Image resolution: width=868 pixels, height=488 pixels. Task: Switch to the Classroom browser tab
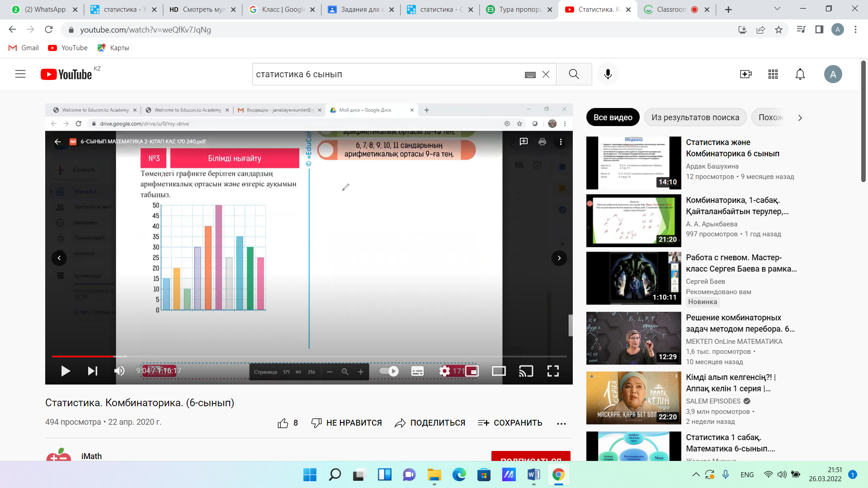coord(671,9)
